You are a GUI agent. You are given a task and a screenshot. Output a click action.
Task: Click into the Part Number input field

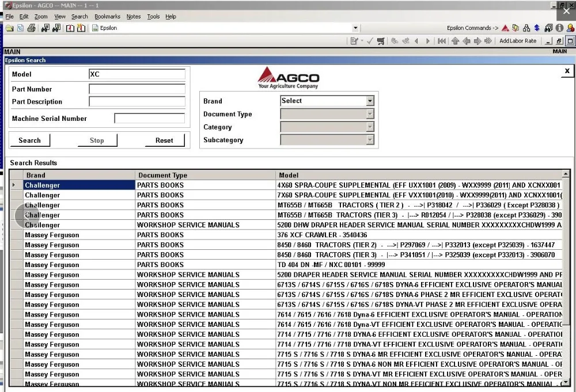[137, 89]
